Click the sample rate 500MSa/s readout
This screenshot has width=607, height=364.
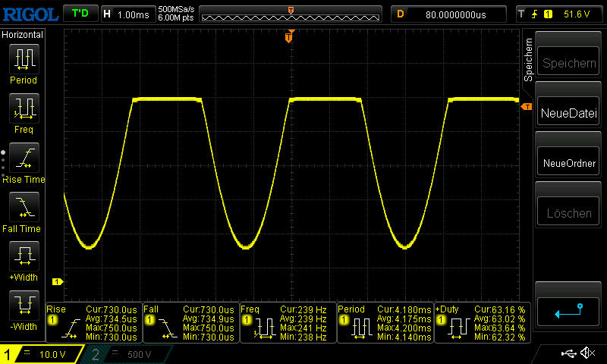tap(176, 9)
